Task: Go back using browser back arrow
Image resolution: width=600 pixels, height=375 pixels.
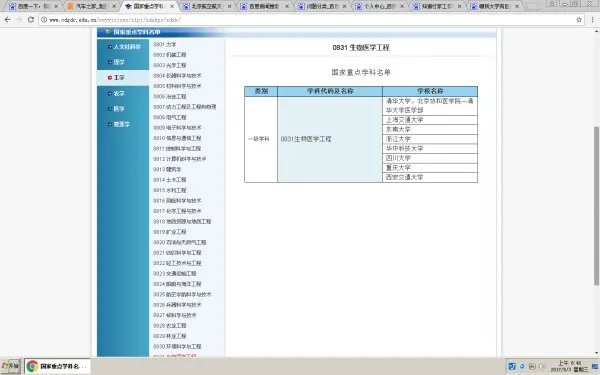Action: point(8,20)
